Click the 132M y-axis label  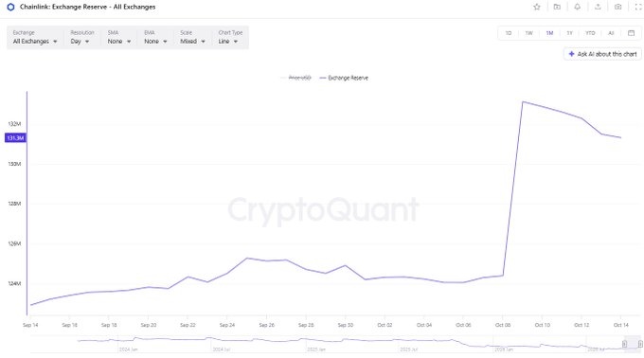point(14,123)
